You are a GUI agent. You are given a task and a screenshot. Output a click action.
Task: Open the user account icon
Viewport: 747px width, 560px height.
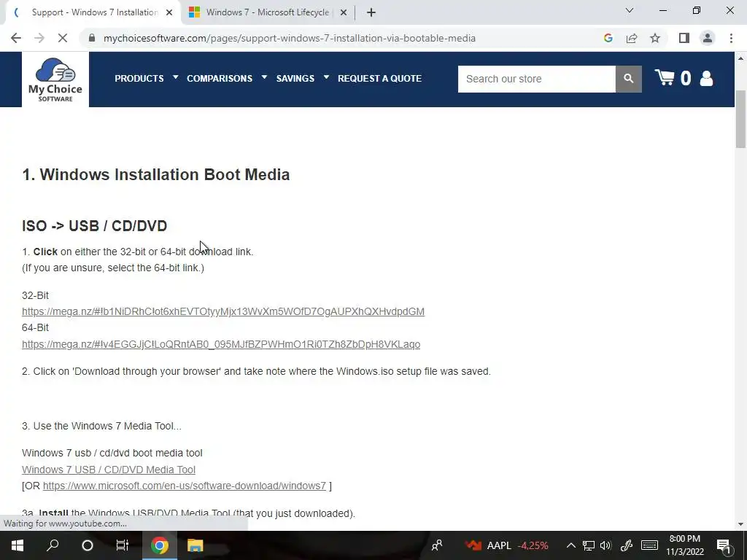pos(706,78)
